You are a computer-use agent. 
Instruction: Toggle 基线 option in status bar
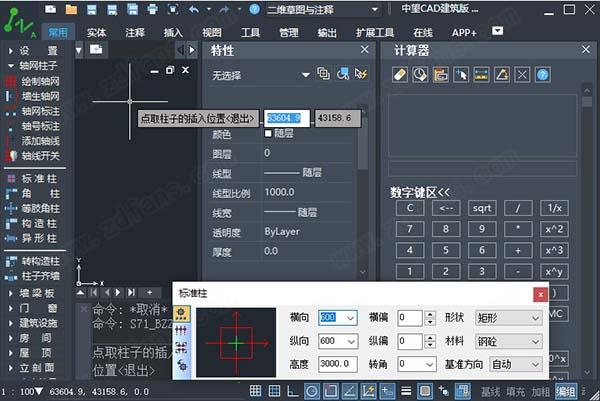point(490,392)
